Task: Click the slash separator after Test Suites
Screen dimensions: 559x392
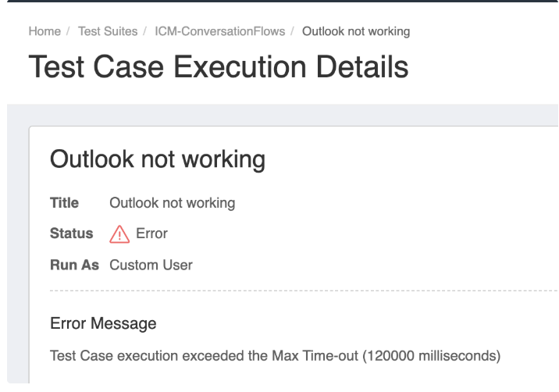Action: pyautogui.click(x=146, y=32)
